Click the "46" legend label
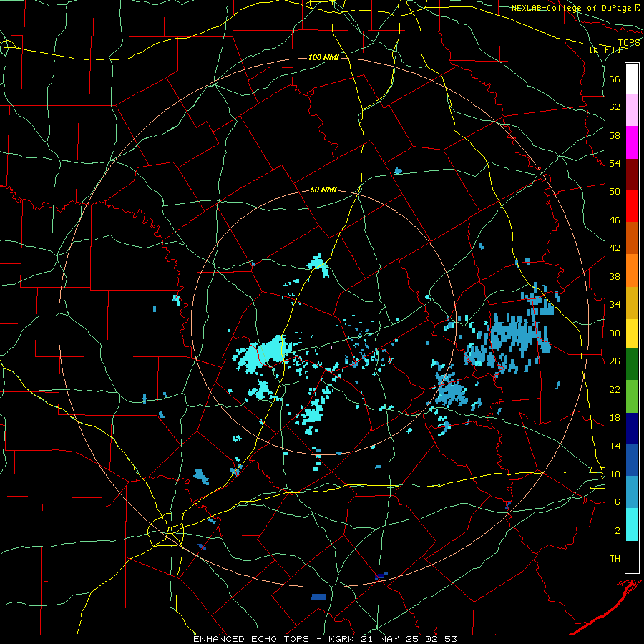Viewport: 644px width, 644px height. point(615,220)
